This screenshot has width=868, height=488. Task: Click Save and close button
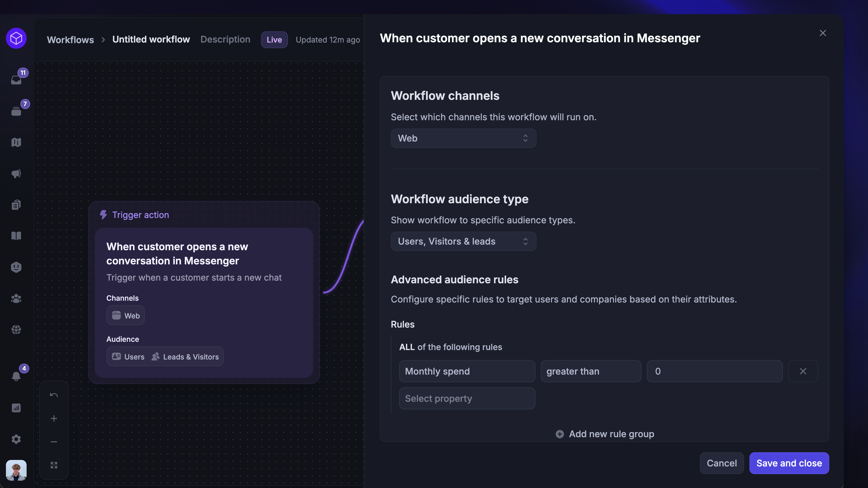(789, 463)
